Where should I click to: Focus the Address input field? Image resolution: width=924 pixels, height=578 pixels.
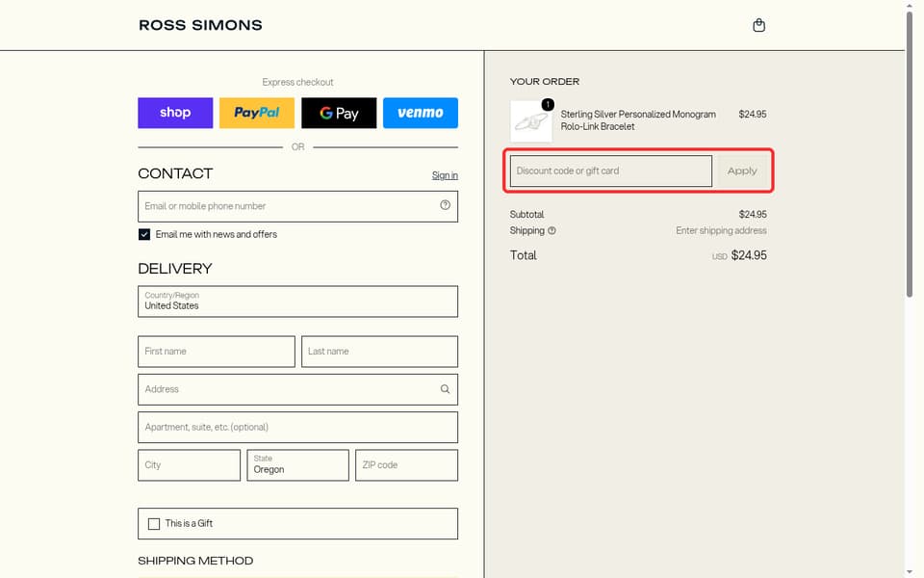(x=297, y=389)
